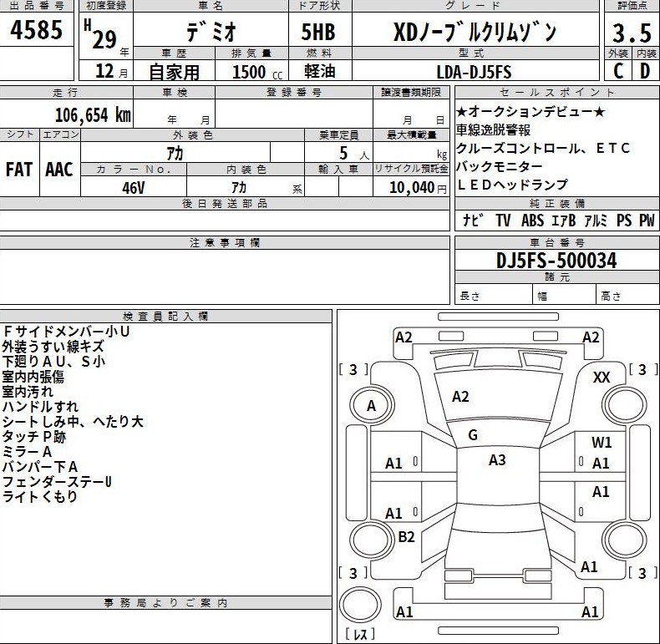
Task: Click the PW equipment item
Action: (647, 221)
